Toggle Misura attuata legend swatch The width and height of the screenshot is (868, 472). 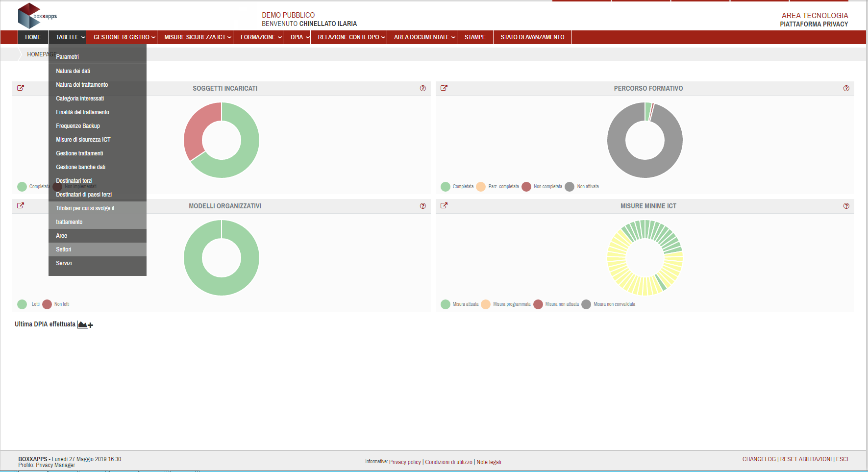click(446, 304)
